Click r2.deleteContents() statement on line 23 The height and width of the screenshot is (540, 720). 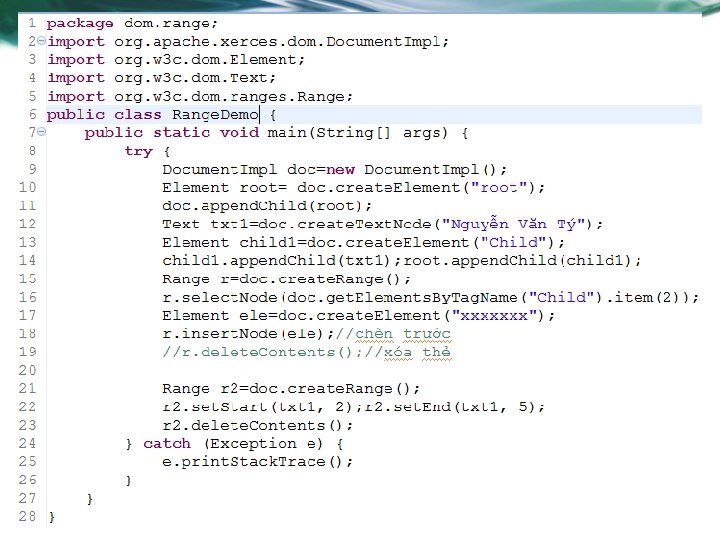point(257,425)
